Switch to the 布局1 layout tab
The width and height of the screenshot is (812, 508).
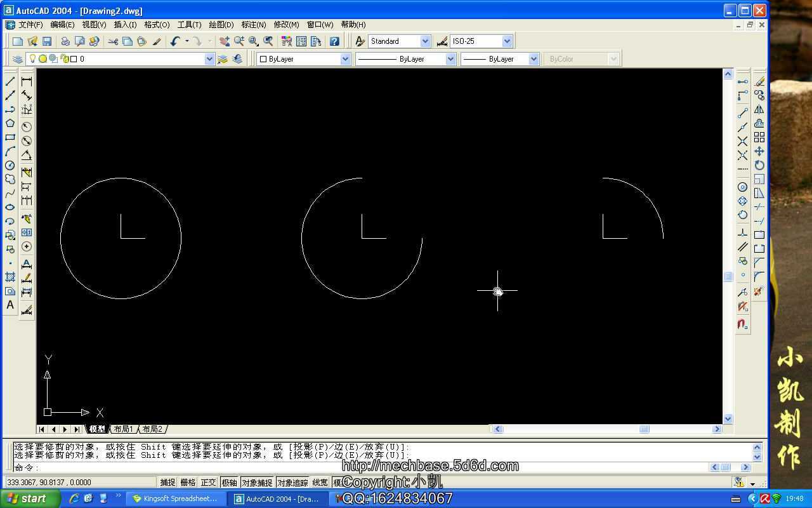(123, 429)
